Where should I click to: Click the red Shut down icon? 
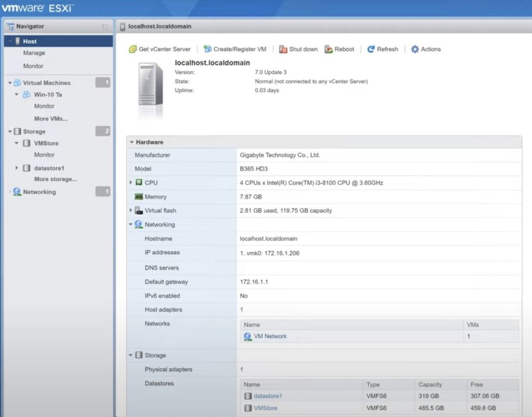click(283, 49)
